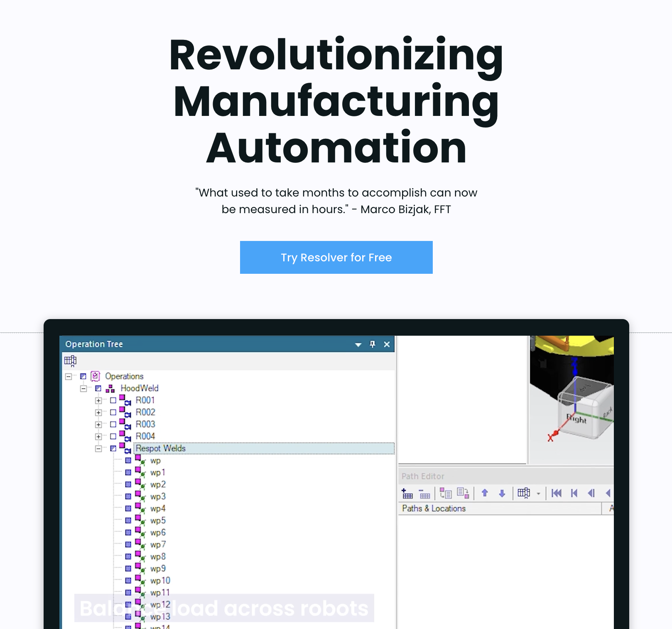Toggle the Respot Welds checkbox
Image resolution: width=672 pixels, height=629 pixels.
[x=113, y=449]
